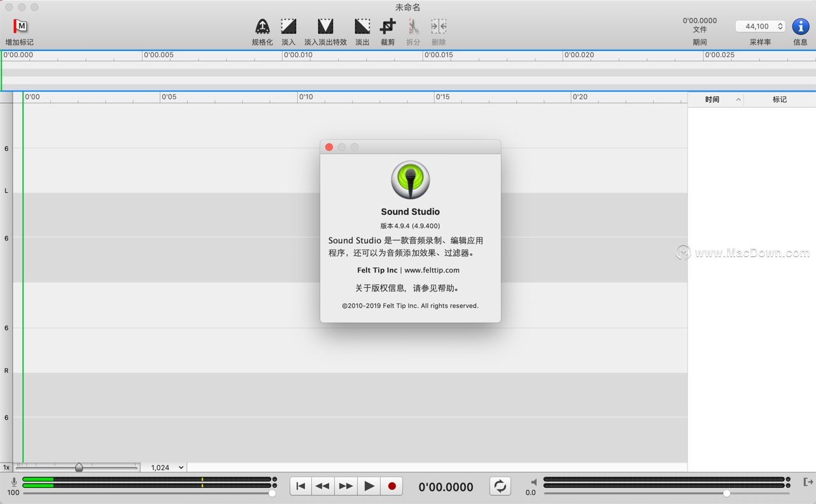Open the sample rate 44,100 combo box
Screen dimensions: 816x504
point(760,26)
